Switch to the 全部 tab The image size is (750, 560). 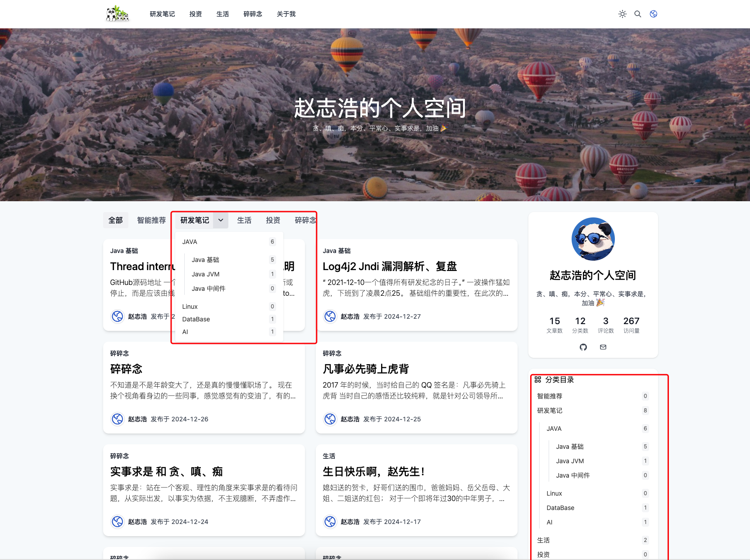[115, 220]
